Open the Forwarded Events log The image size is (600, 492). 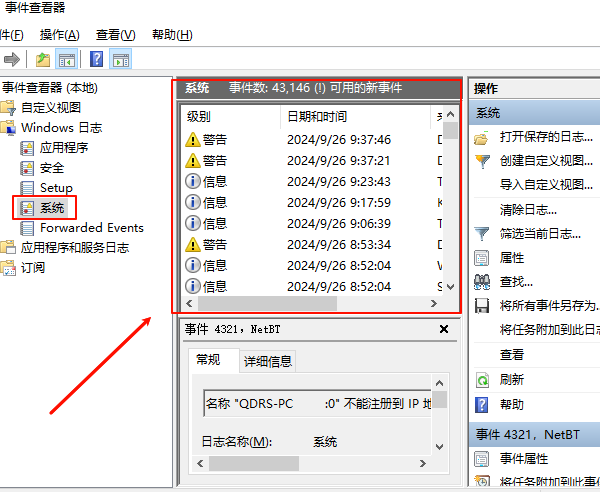pos(92,228)
